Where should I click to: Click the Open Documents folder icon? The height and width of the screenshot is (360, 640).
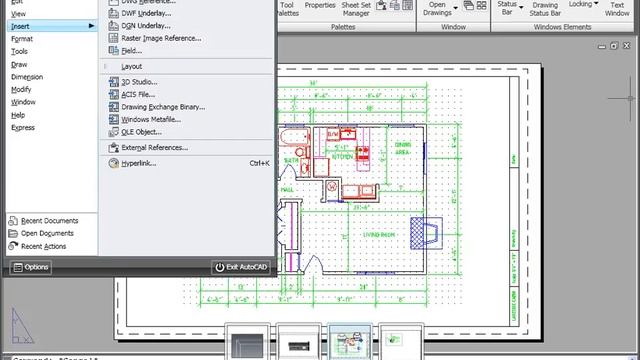tap(13, 233)
